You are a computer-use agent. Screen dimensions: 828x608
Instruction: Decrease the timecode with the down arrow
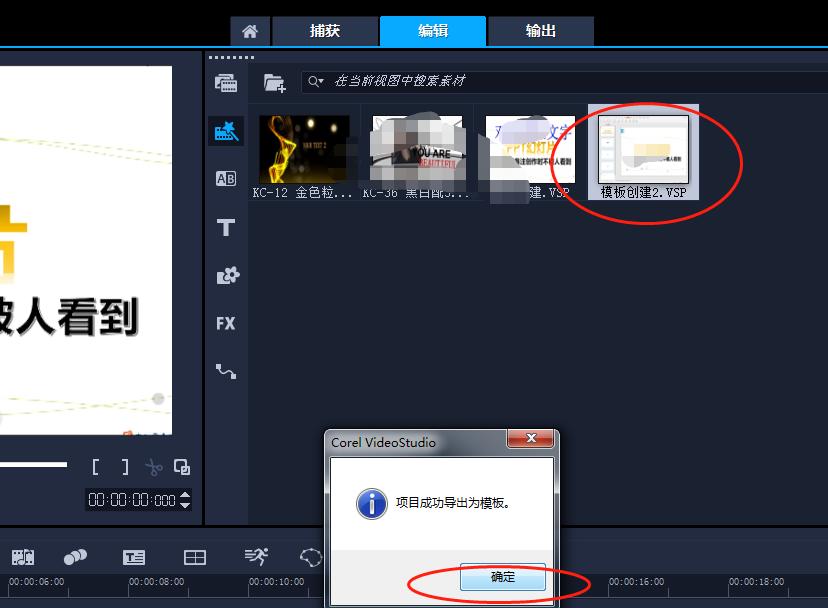tap(185, 505)
